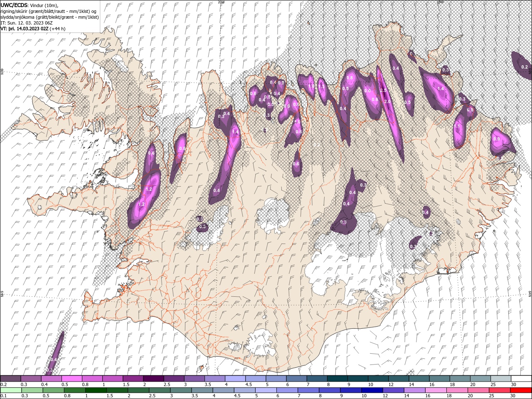The image size is (532, 399).
Task: Click the 'IT: Sun. 12. 03. 2023 06Z' line
Action: [x=27, y=23]
